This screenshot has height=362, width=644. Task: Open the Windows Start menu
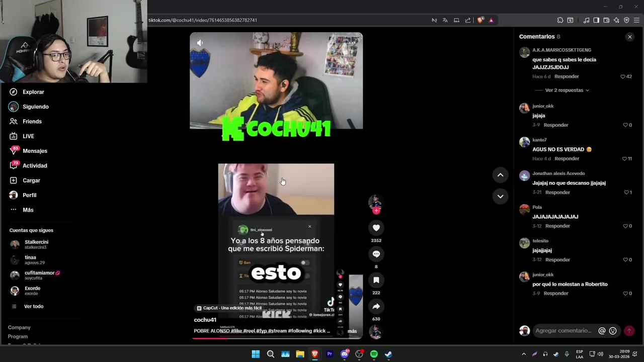pyautogui.click(x=256, y=354)
